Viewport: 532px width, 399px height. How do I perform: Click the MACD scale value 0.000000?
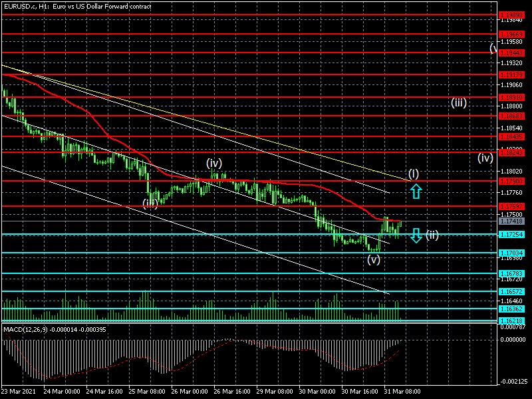click(513, 340)
